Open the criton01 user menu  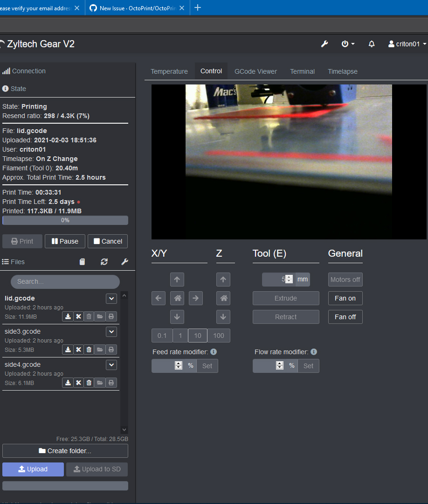click(x=407, y=44)
